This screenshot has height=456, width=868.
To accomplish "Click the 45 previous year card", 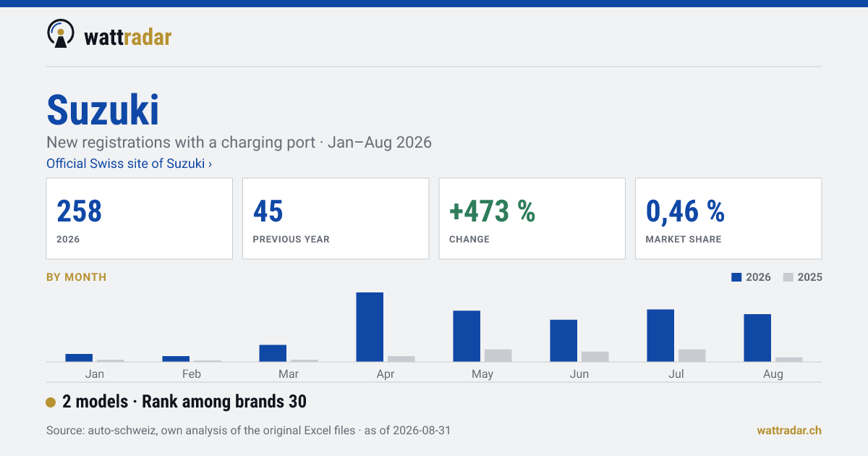I will [336, 219].
